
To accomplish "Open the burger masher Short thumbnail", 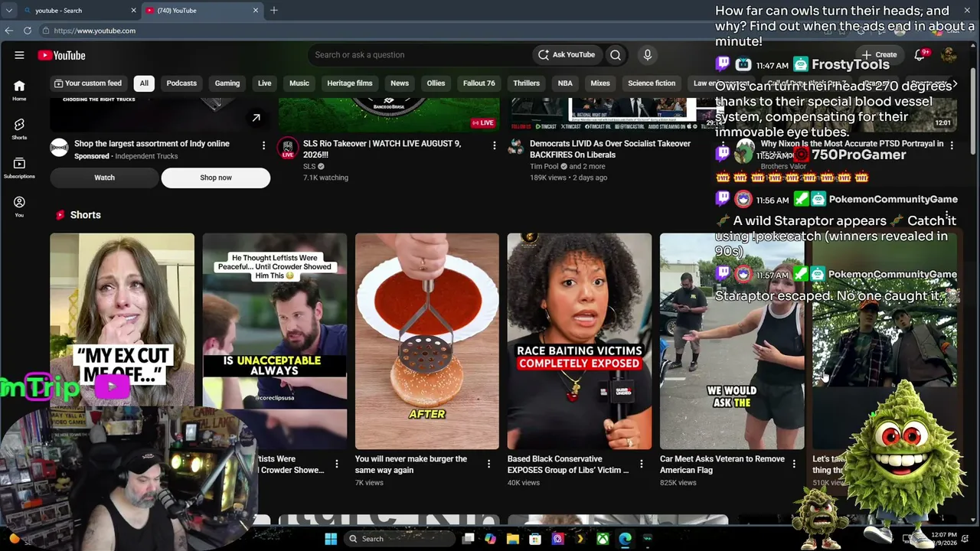I will 427,341.
